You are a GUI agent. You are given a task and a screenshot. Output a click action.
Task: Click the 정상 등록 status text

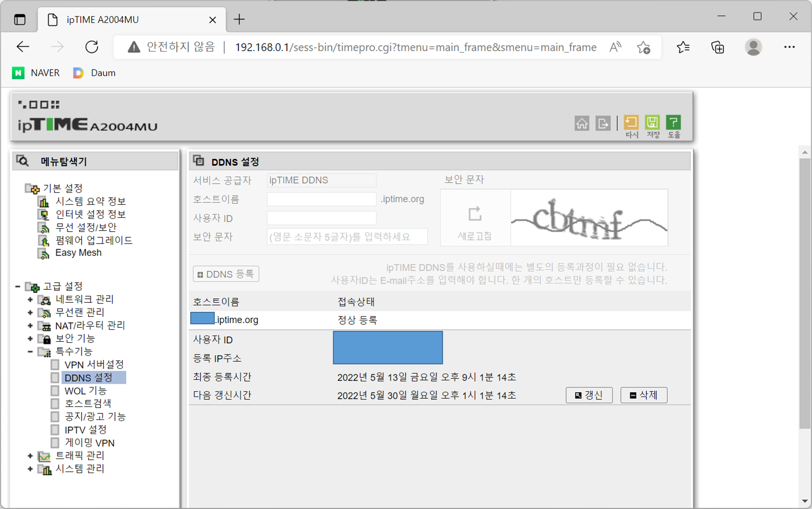point(357,320)
